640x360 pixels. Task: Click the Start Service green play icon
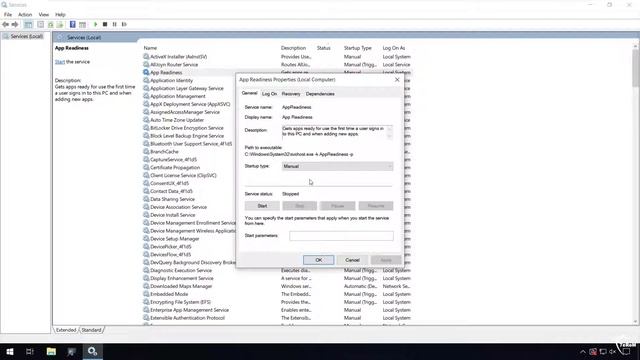coord(96,24)
